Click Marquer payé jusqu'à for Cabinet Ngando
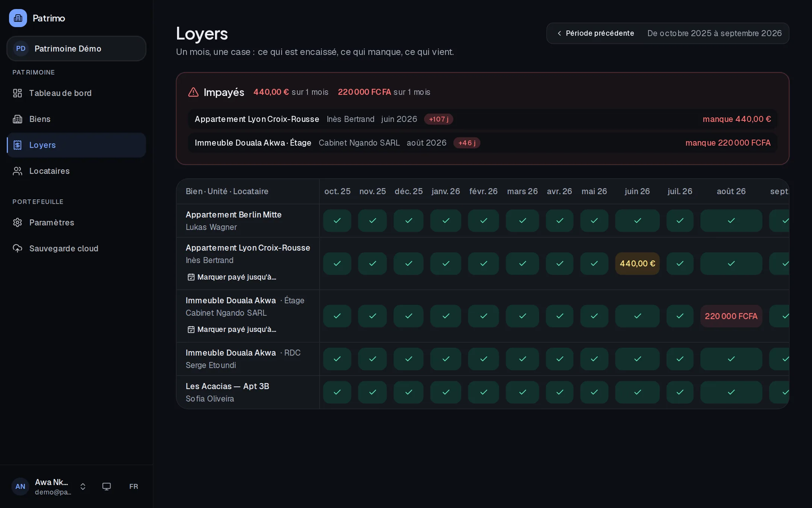This screenshot has width=812, height=508. click(232, 329)
